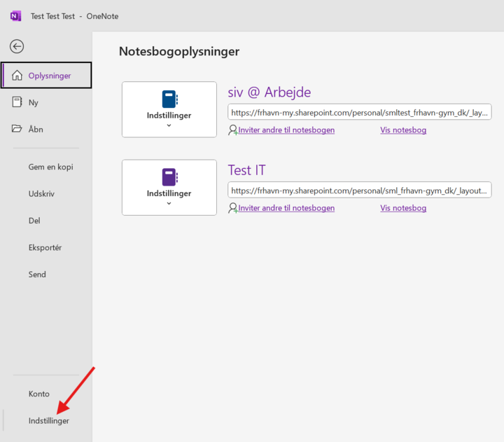Open the Gem en kopi menu item
This screenshot has height=442, width=504.
[x=50, y=167]
